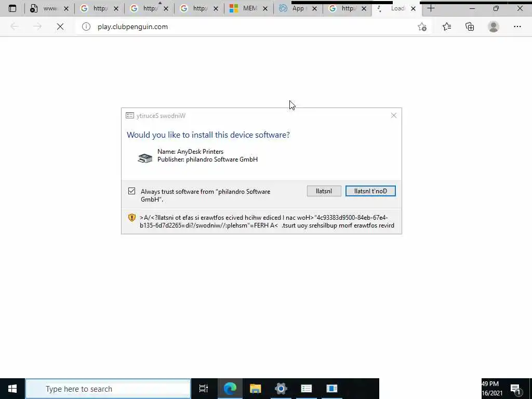Click 'Name: AnyDesk Printers' text
Screen dimensions: 532x399
point(190,152)
